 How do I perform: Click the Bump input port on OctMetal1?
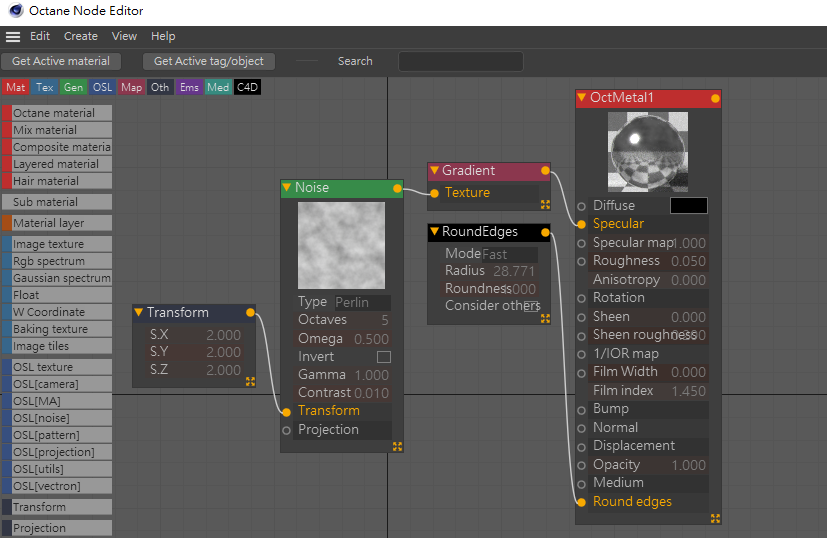[581, 410]
